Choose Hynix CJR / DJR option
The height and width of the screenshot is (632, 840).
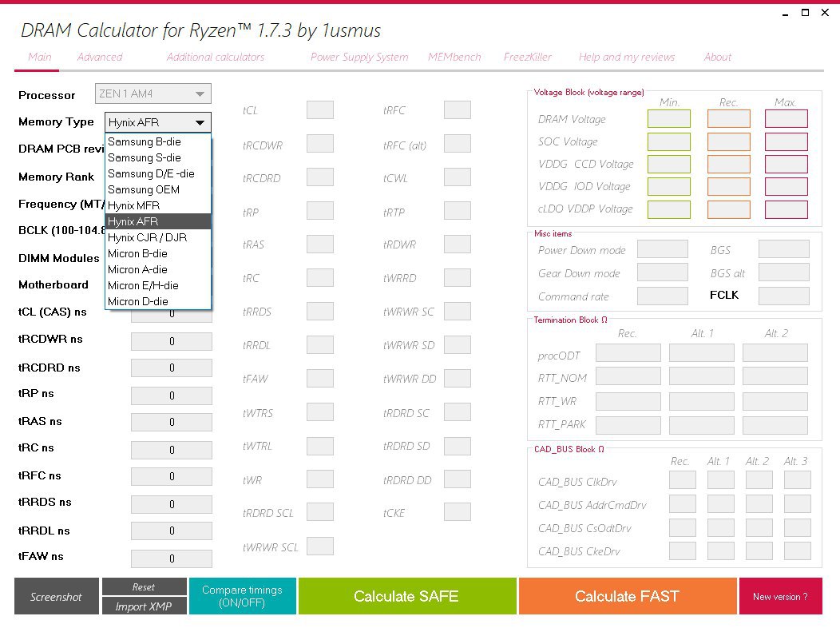click(158, 237)
